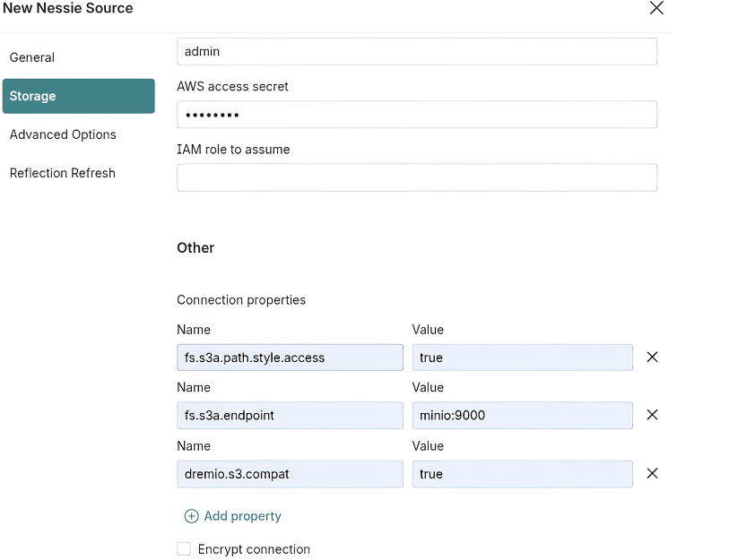Screen dimensions: 729x560
Task: Click the IAM role to assume field
Action: [417, 177]
